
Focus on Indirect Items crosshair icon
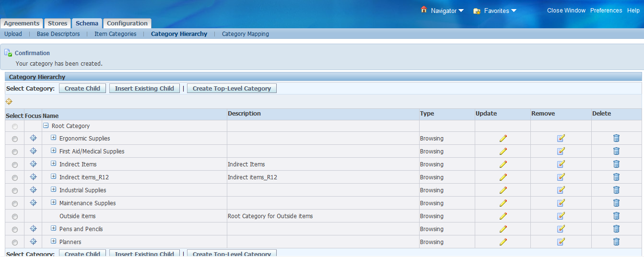33,164
